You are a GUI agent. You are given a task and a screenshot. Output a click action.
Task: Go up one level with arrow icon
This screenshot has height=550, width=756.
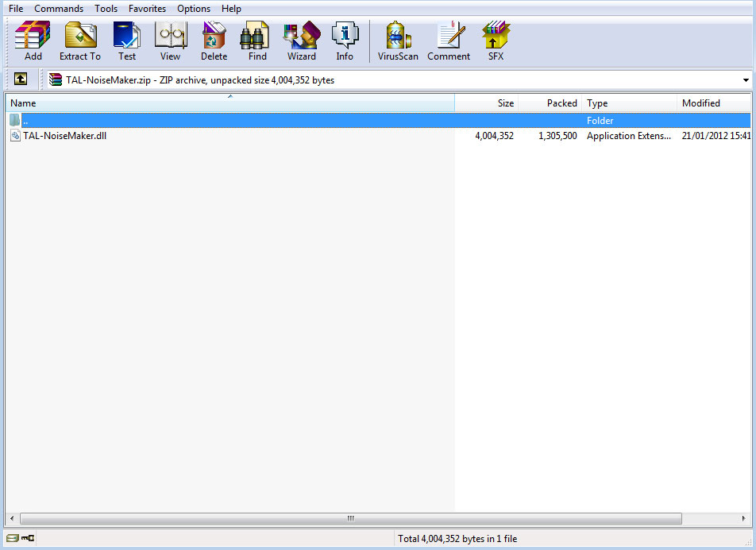[x=21, y=79]
